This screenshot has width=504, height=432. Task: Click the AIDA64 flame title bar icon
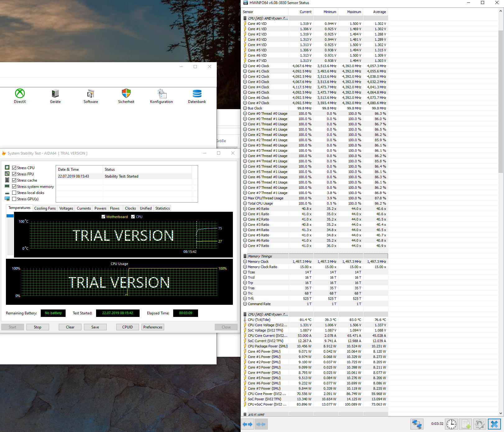point(4,153)
